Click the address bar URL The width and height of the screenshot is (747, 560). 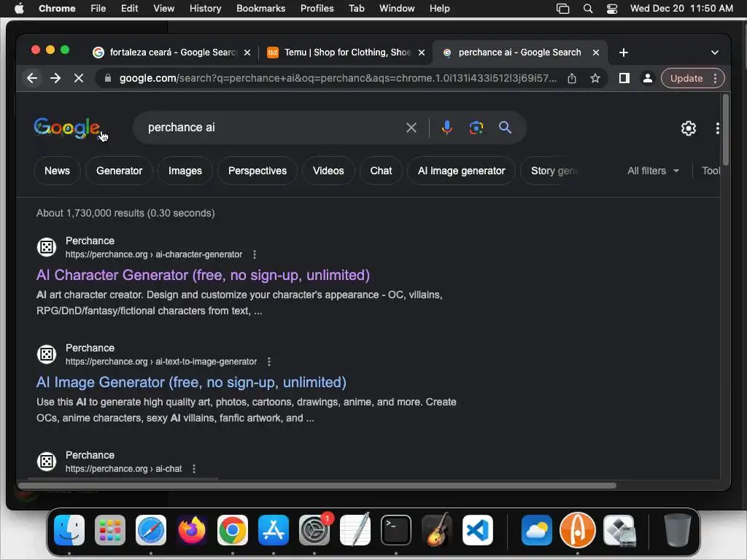pos(338,78)
